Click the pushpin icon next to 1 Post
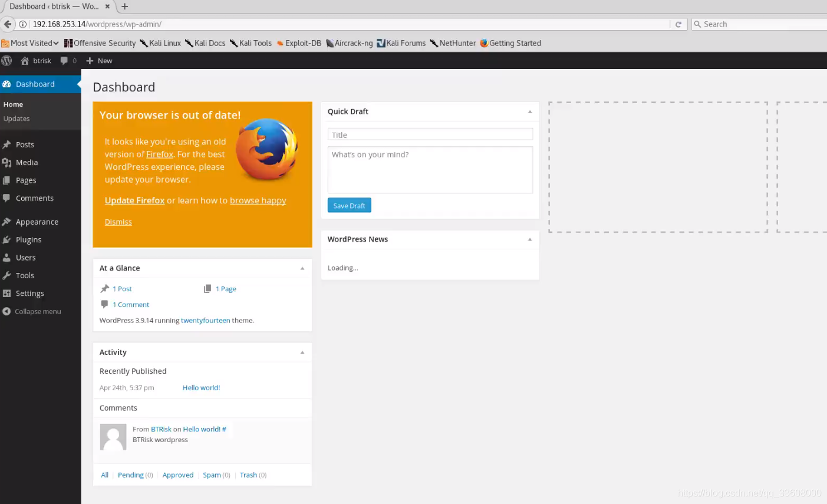 click(105, 288)
